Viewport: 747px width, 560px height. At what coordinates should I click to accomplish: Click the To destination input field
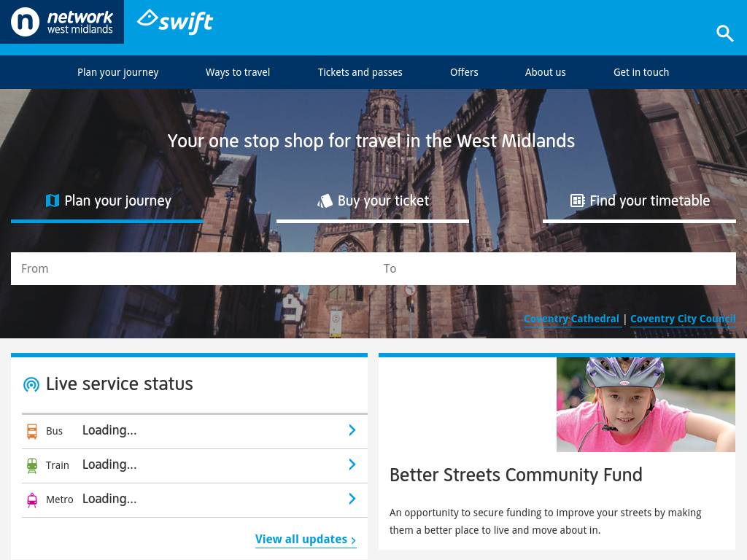pos(554,268)
